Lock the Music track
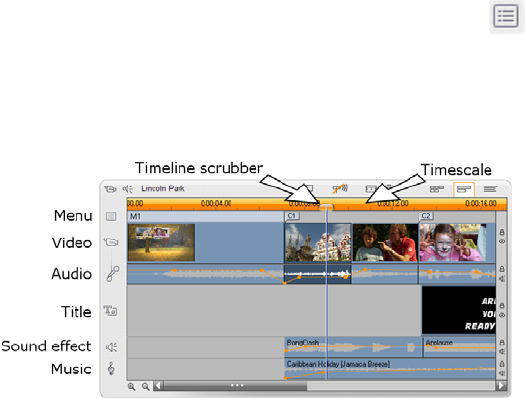The image size is (525, 398). pos(502,364)
